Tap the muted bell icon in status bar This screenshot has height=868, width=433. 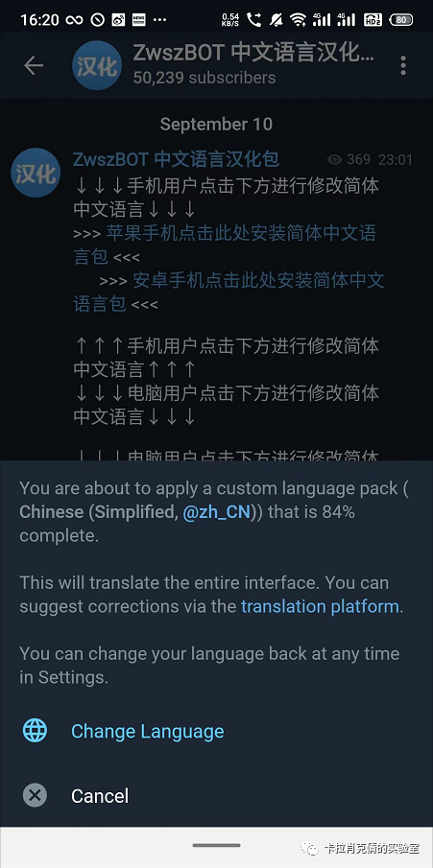276,20
